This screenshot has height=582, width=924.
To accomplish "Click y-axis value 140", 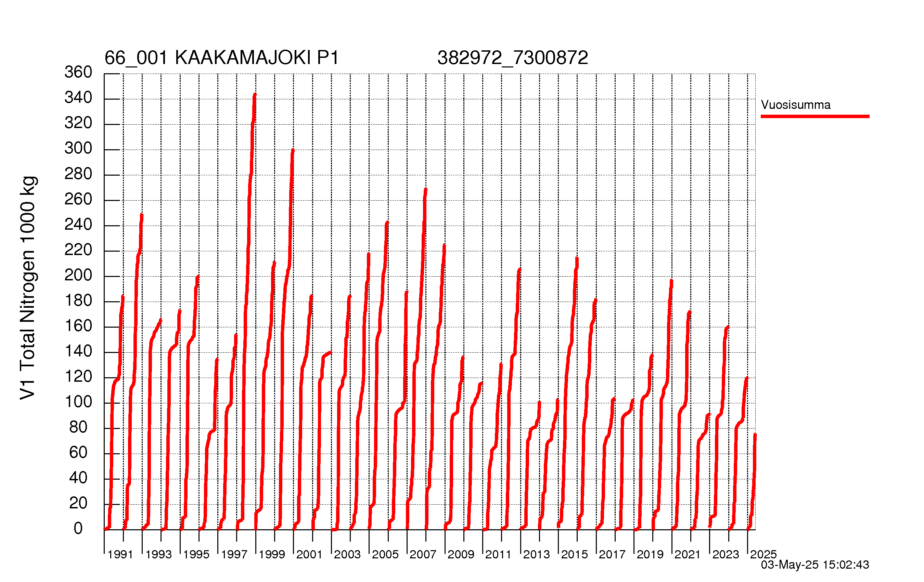I will pos(78,351).
